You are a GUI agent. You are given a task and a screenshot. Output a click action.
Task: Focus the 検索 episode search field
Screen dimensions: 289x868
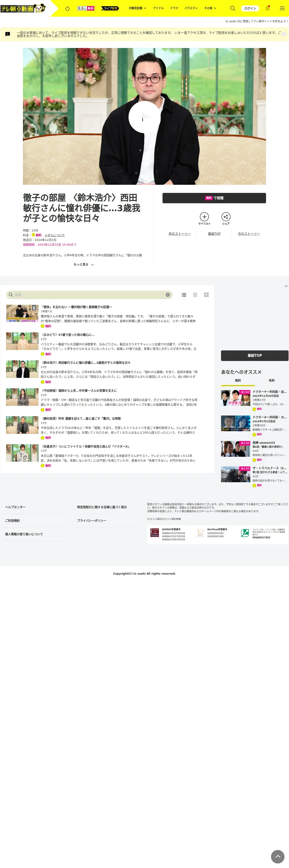click(89, 295)
